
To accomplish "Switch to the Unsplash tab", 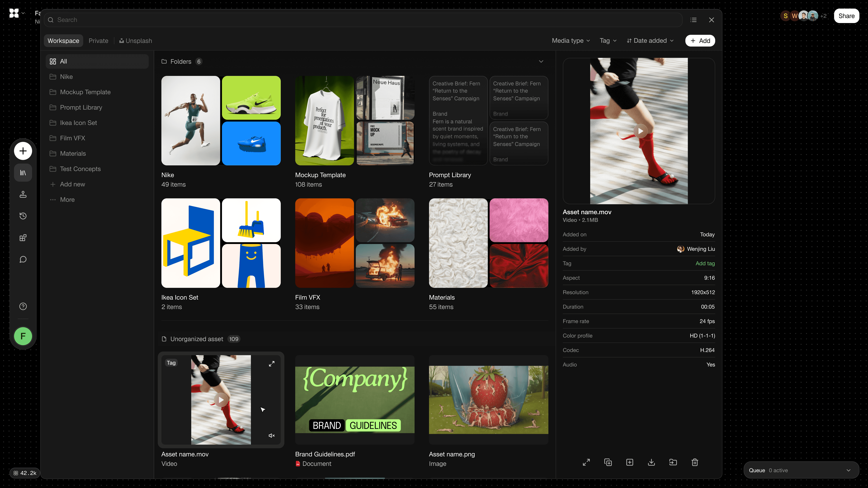I will 135,41.
